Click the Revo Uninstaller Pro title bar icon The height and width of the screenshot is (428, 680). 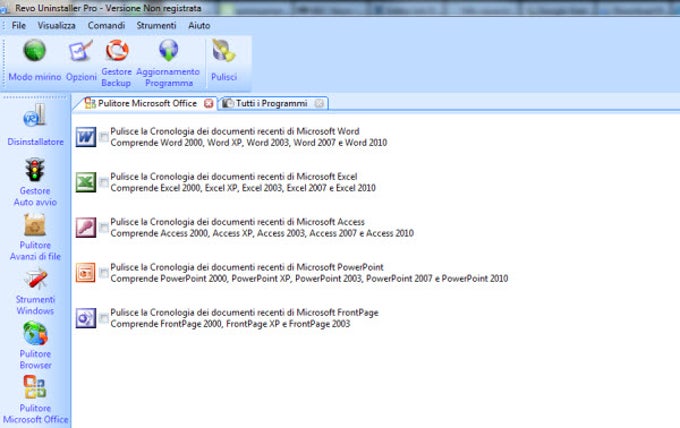[4, 9]
